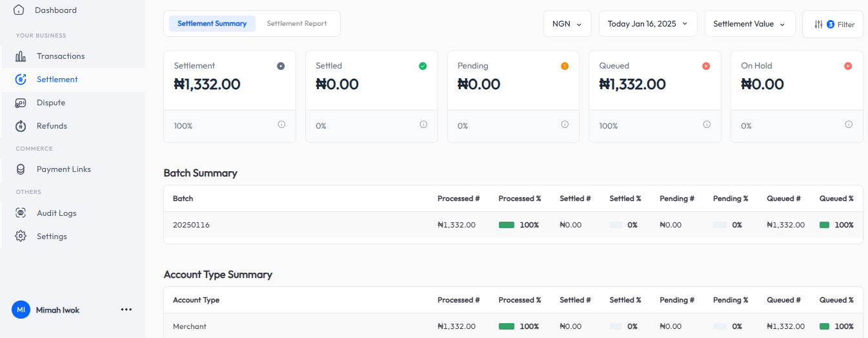Click the info icon on Pending card
Image resolution: width=868 pixels, height=338 pixels.
pyautogui.click(x=565, y=125)
